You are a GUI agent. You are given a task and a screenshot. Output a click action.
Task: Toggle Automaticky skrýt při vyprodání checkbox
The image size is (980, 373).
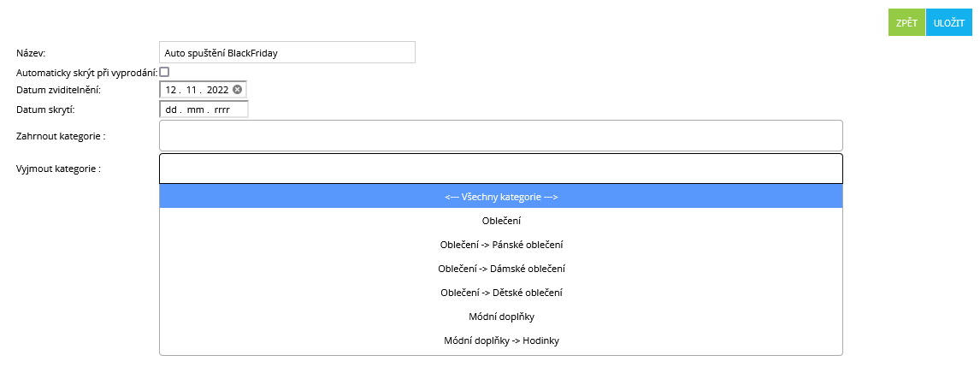[x=164, y=72]
